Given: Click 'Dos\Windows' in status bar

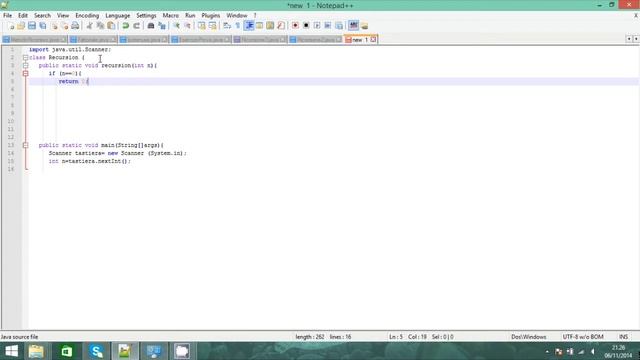Looking at the screenshot, I should click(529, 337).
